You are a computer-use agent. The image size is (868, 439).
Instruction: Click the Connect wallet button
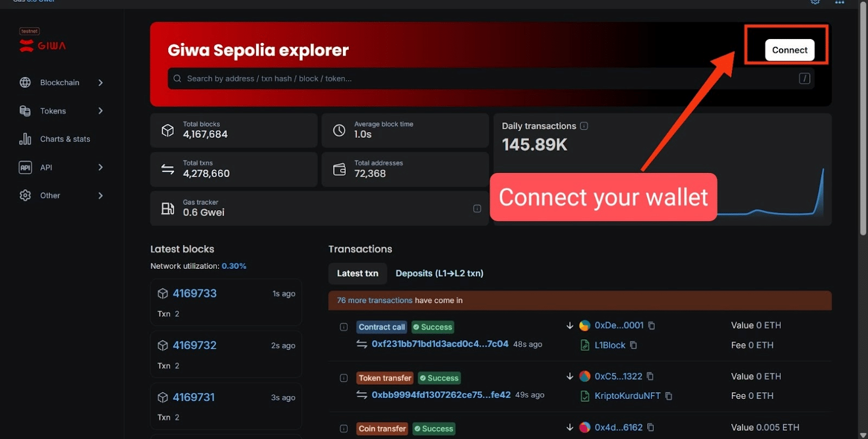pyautogui.click(x=789, y=50)
